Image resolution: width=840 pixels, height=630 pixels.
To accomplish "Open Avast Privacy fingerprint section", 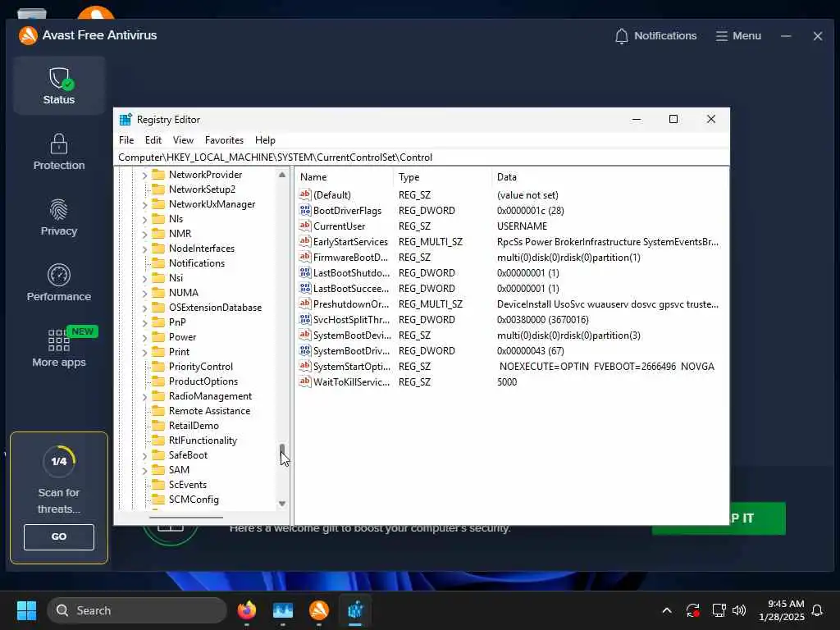I will click(59, 217).
